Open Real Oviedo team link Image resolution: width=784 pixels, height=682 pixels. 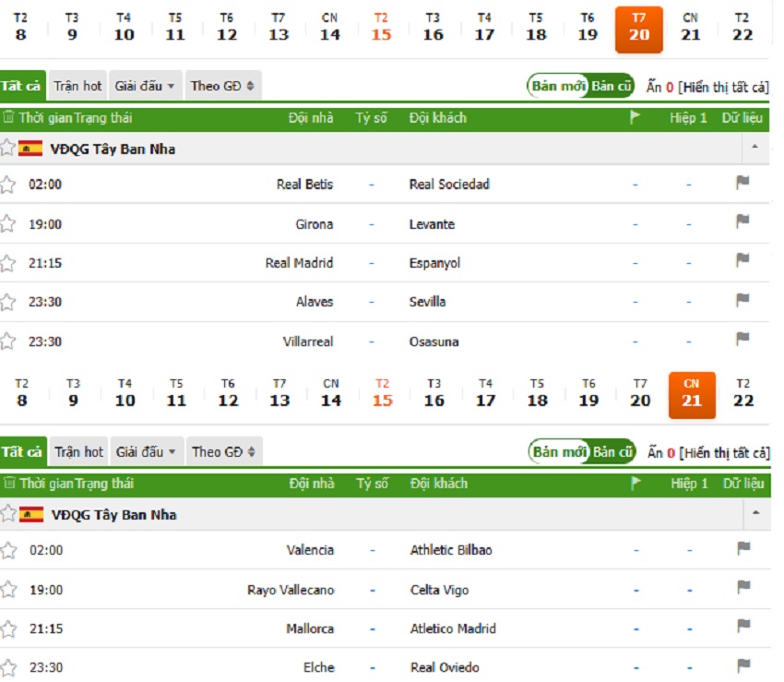[x=445, y=668]
